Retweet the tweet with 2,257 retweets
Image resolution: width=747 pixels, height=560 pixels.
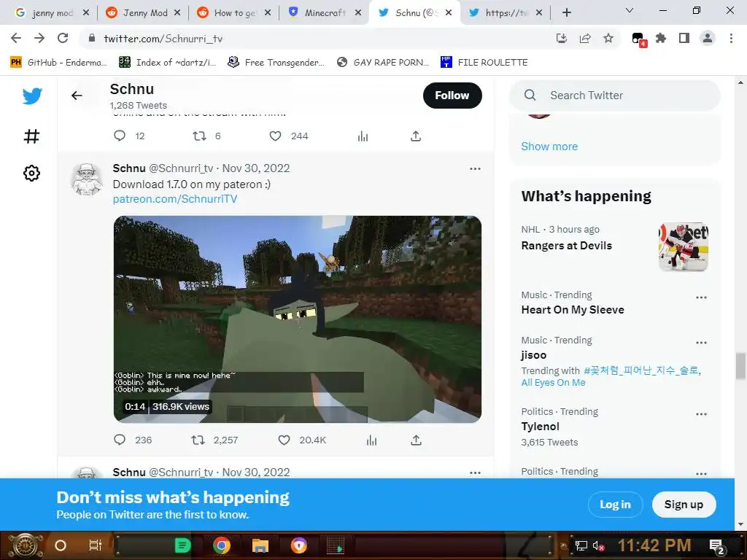[x=198, y=440]
